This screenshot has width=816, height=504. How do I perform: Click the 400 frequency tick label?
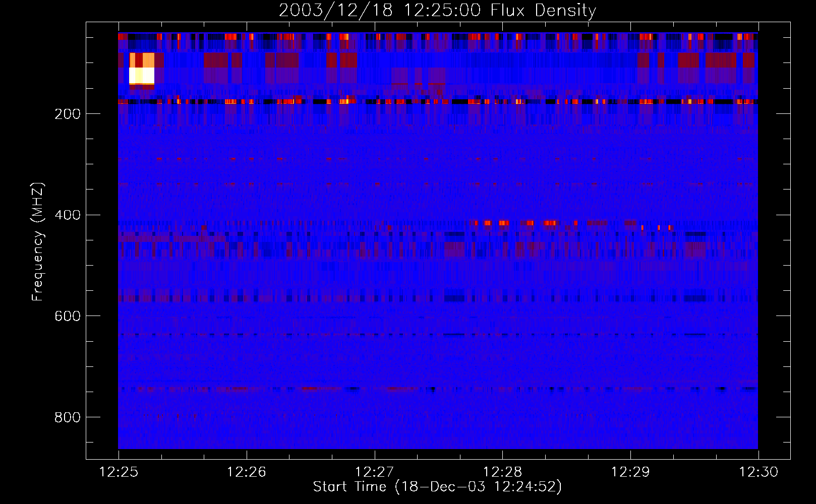[x=68, y=215]
